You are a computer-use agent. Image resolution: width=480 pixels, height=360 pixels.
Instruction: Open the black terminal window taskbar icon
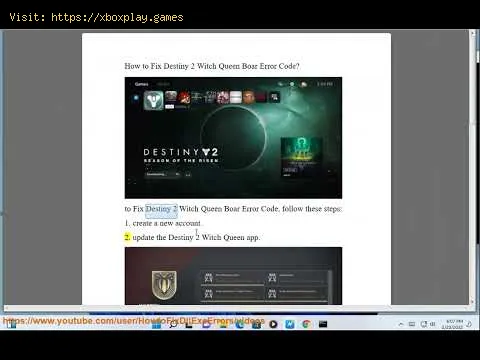pos(323,324)
